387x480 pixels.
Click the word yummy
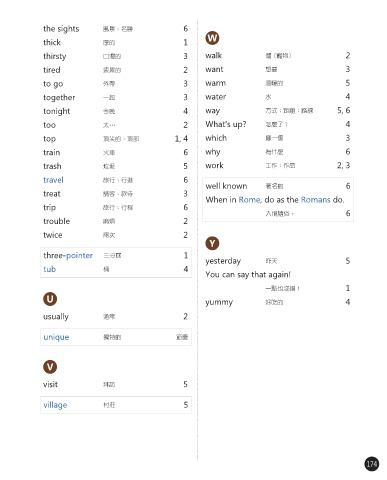pos(219,302)
